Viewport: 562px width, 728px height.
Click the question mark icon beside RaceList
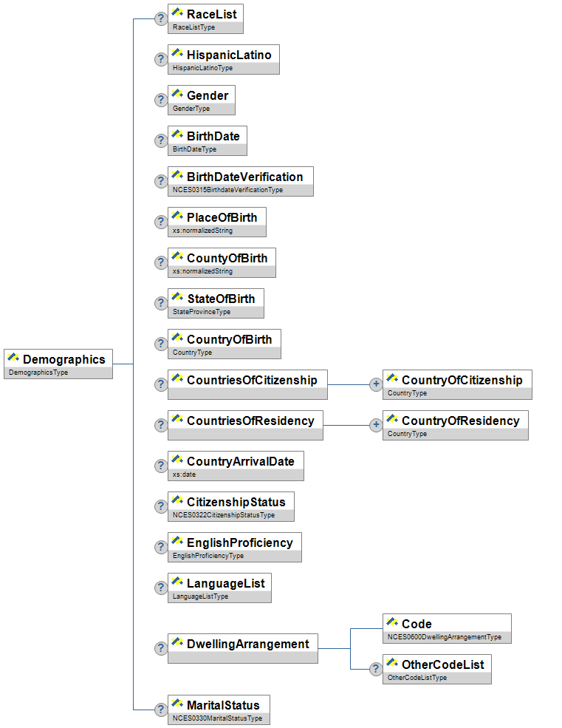[x=160, y=18]
